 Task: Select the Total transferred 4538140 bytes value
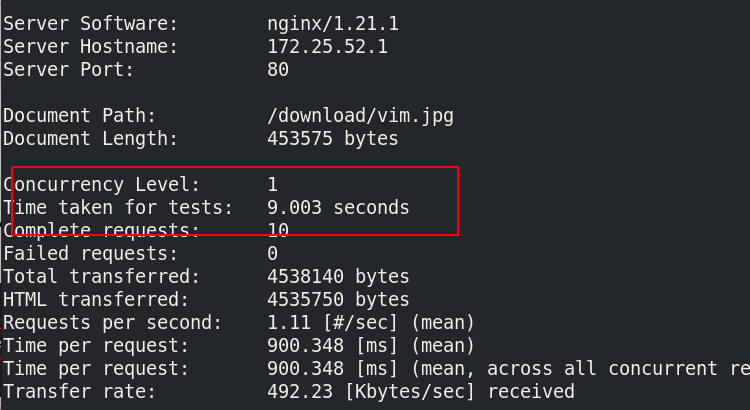coord(338,276)
